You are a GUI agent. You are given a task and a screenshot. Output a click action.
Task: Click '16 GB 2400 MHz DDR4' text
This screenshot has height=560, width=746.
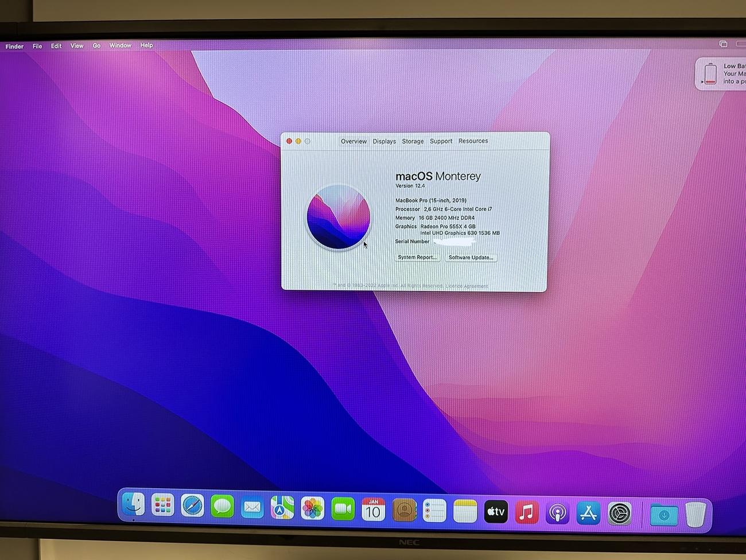(446, 218)
